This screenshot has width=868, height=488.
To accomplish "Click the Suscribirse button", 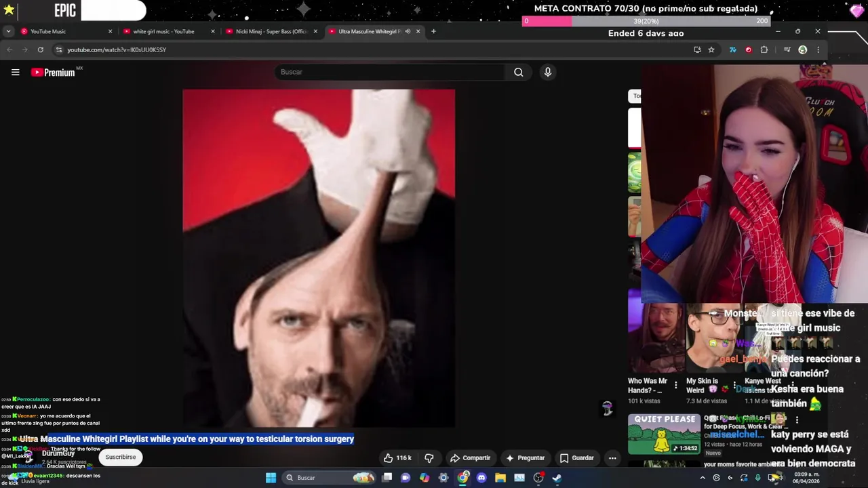I will click(121, 457).
